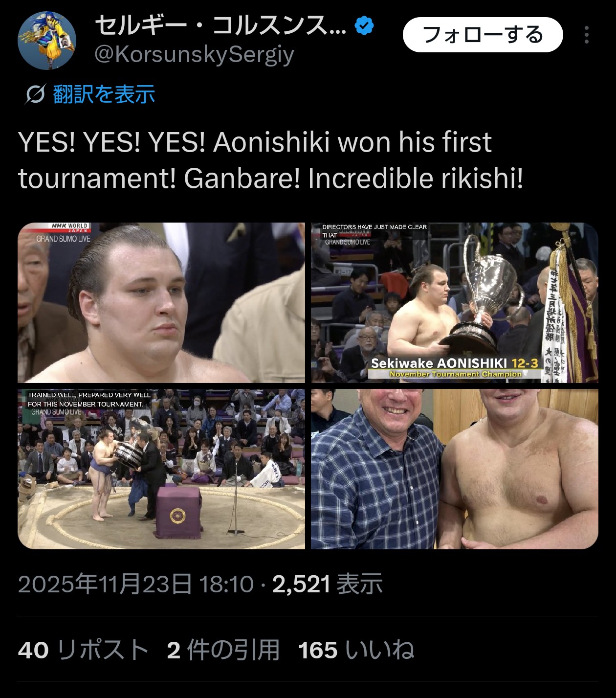Click the blue verified badge
616x698 pixels.
click(x=364, y=25)
